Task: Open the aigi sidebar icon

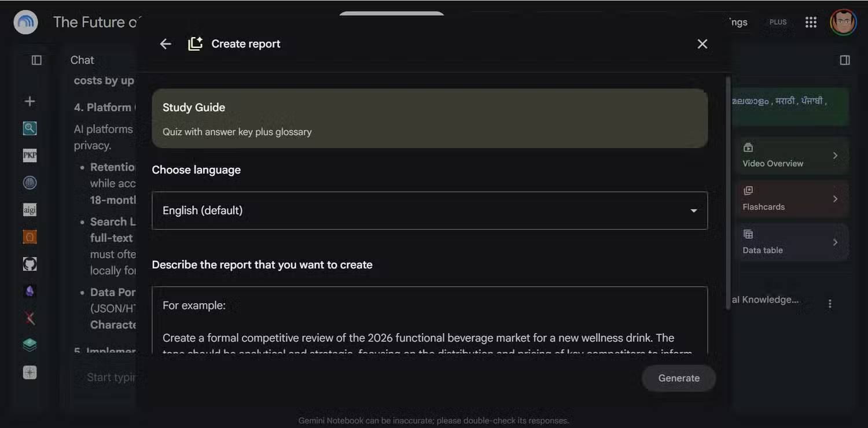Action: point(30,210)
